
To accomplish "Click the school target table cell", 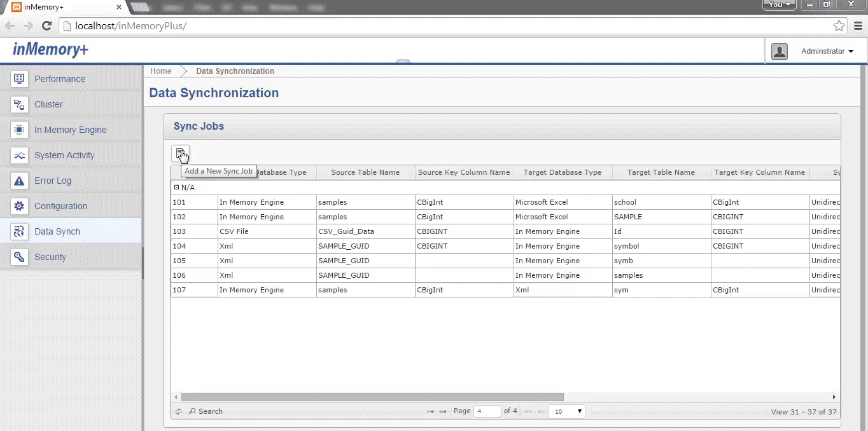I will coord(661,202).
